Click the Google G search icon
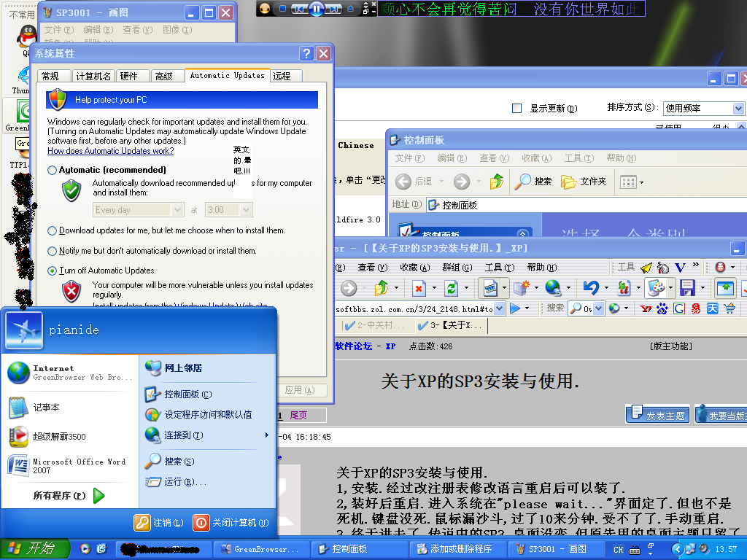The width and height of the screenshot is (747, 560). [679, 308]
